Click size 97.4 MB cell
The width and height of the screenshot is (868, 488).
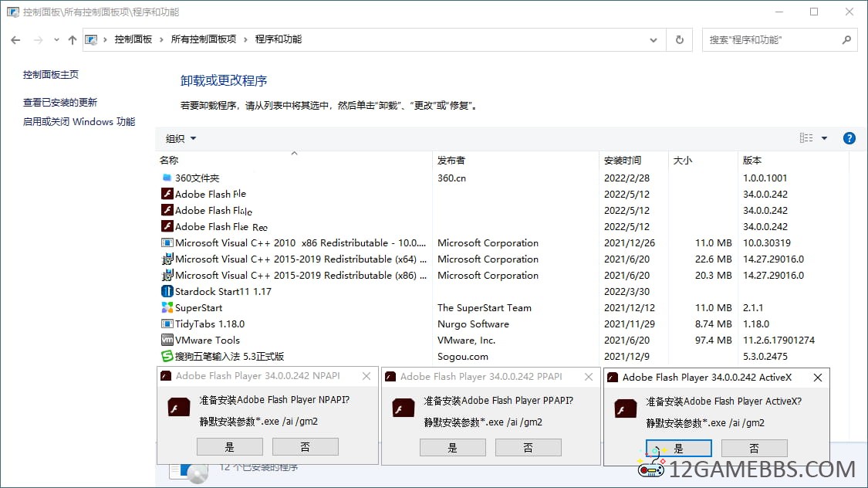714,340
